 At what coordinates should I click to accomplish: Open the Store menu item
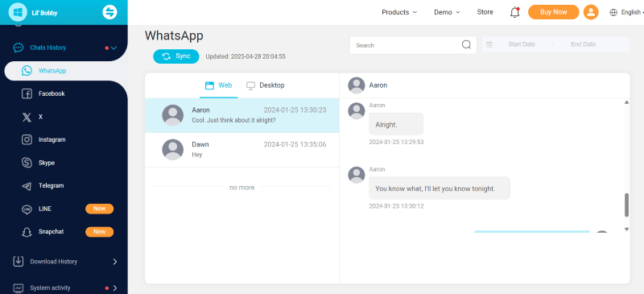(485, 12)
